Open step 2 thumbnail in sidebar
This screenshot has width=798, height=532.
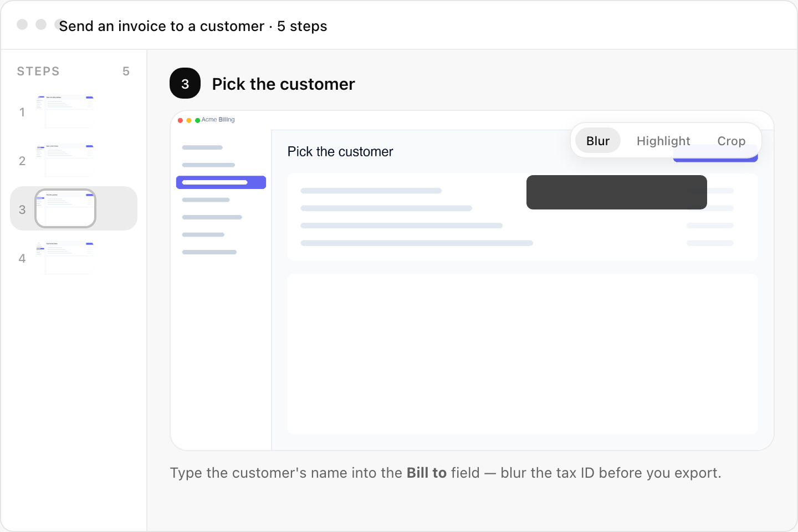pos(65,160)
